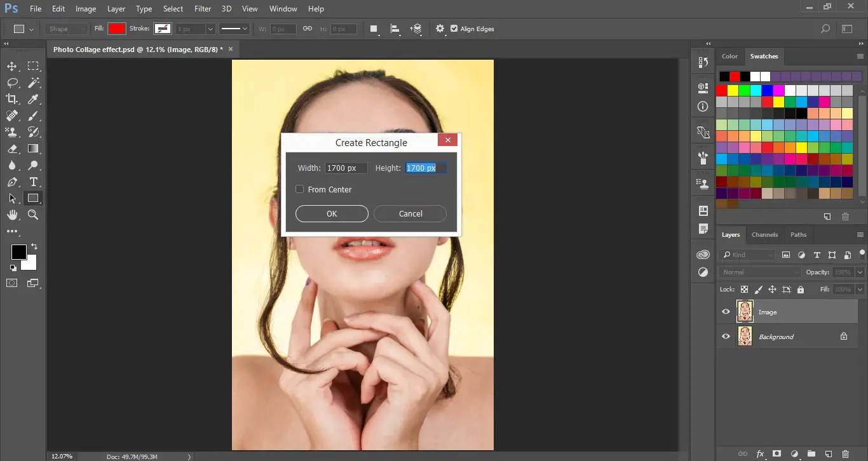The image size is (868, 461).
Task: Click inside the Width input field
Action: 346,168
